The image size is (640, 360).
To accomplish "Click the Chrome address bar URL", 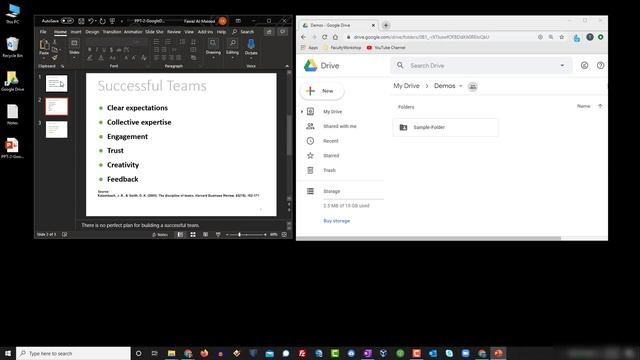I will [x=422, y=37].
